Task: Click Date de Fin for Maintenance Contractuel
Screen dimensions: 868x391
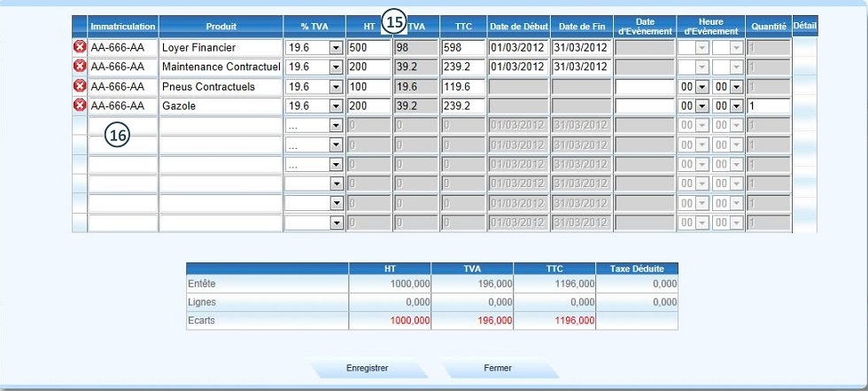Action: click(x=581, y=66)
